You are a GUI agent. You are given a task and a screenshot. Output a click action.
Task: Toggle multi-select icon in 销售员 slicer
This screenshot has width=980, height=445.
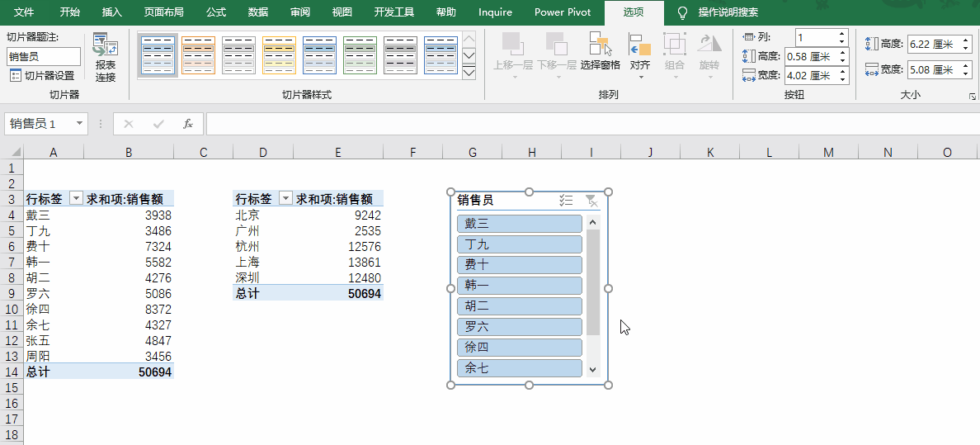[x=566, y=201]
